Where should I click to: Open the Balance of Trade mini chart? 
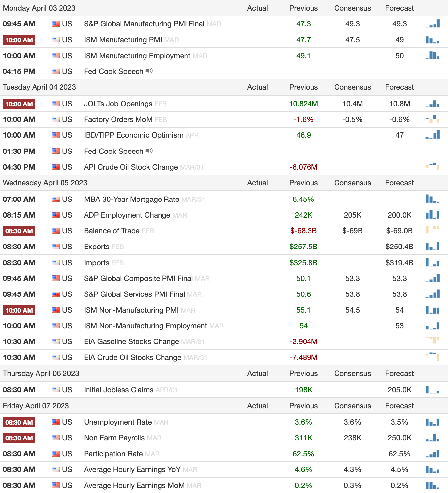(x=433, y=229)
